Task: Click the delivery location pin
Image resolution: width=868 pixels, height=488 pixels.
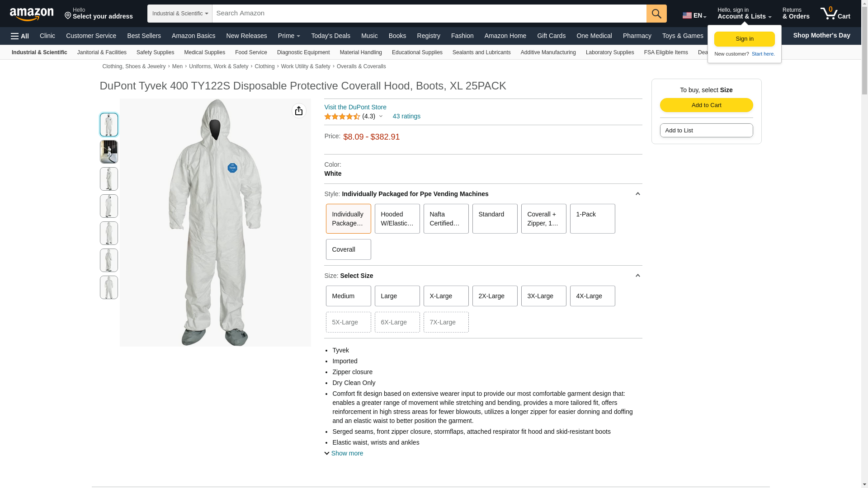Action: tap(68, 16)
